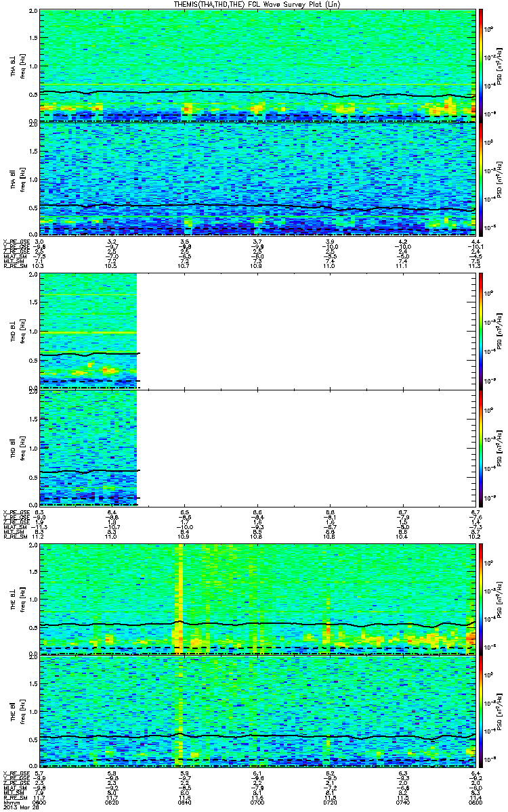
Task: Click the color bar beside THD BL panel
Action: 482,331
